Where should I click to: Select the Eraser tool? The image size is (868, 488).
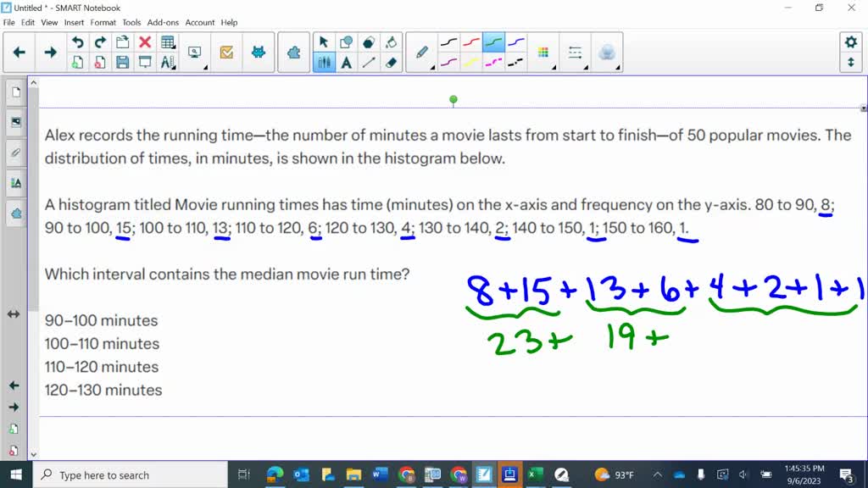click(390, 61)
